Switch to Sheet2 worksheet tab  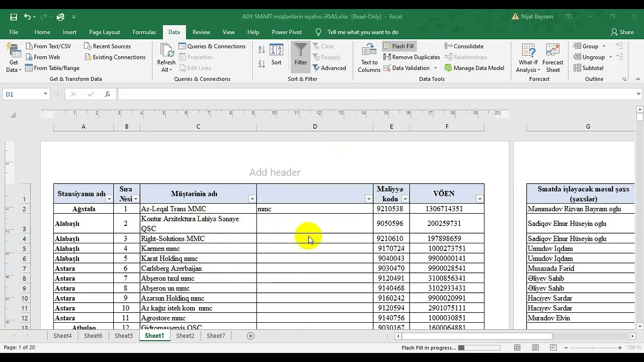click(185, 336)
